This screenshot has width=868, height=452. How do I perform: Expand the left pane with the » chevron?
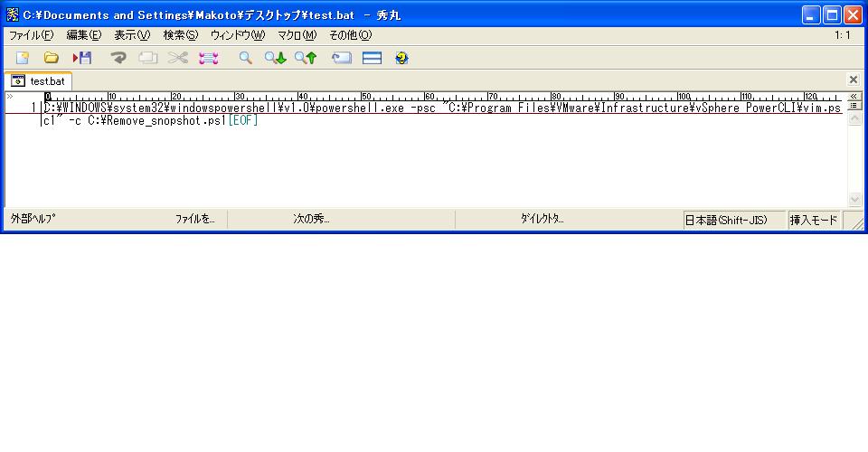coord(9,96)
